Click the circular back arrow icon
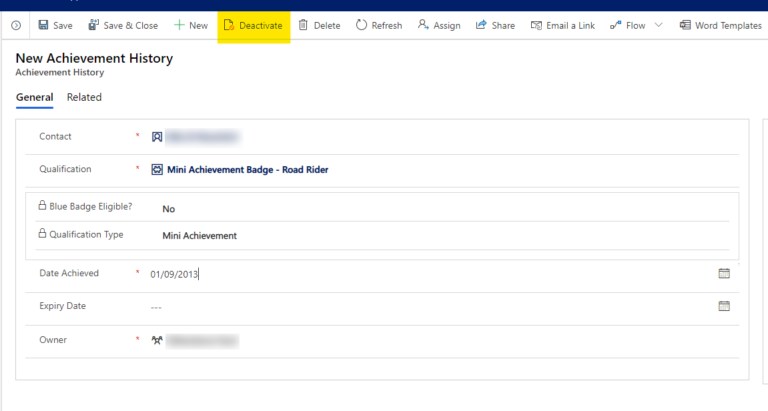Viewport: 768px width, 411px height. click(16, 25)
